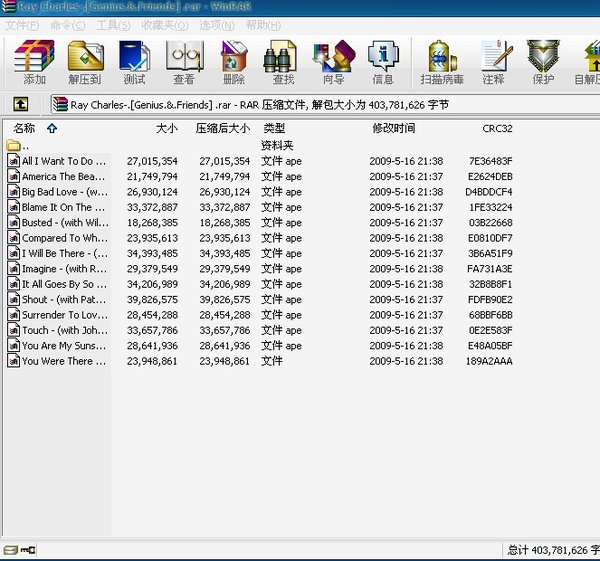Viewport: 600px width, 561px height.
Task: Click the 解压到 (Extract to) toolbar icon
Action: pyautogui.click(x=85, y=62)
